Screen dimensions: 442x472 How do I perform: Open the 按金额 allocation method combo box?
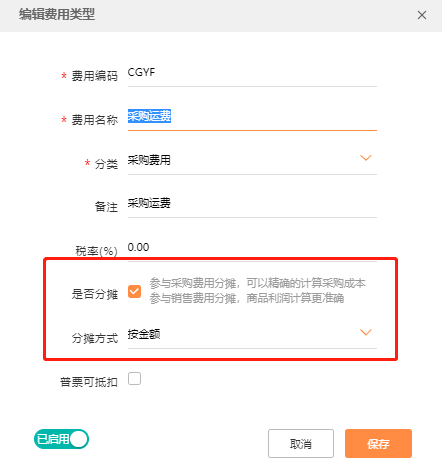pos(252,335)
